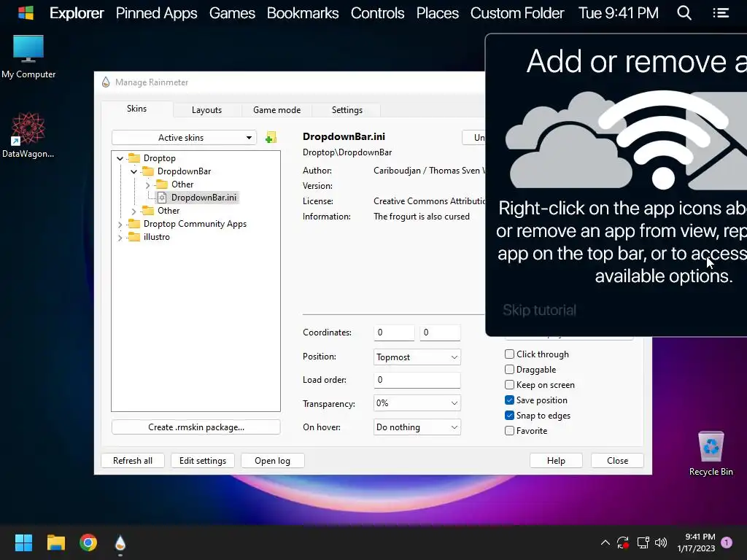Switch to the Game mode tab
The width and height of the screenshot is (747, 560).
coord(276,110)
